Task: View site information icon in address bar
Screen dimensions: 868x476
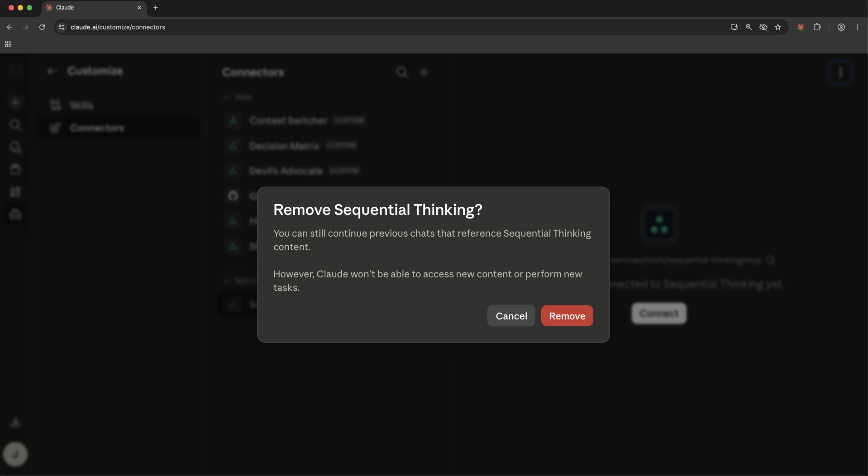Action: 62,27
